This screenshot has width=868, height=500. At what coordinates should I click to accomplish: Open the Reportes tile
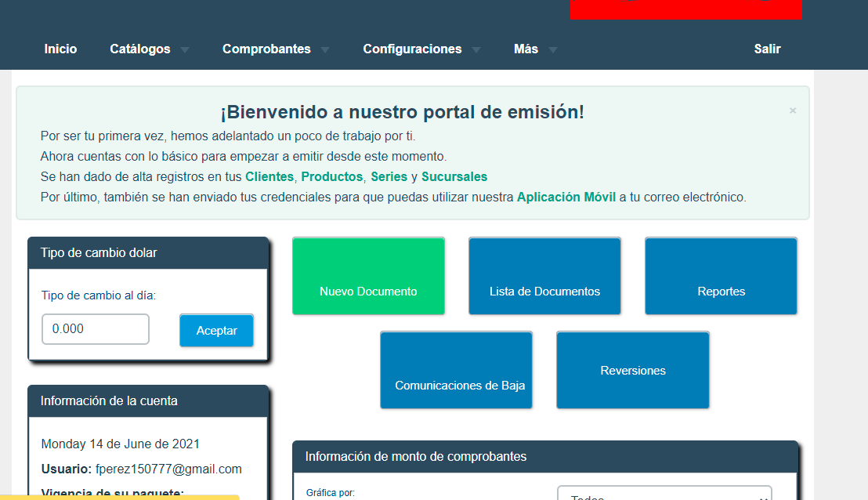coord(721,276)
